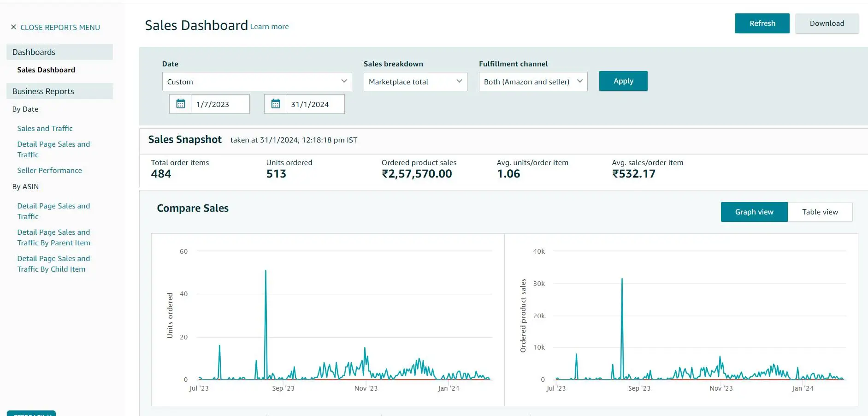Follow the Learn more link

269,27
